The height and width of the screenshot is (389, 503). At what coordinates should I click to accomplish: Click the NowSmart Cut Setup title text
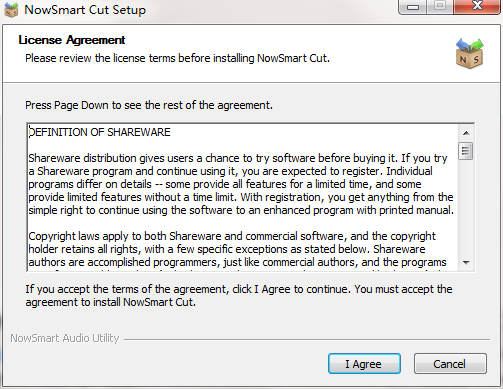pos(85,10)
